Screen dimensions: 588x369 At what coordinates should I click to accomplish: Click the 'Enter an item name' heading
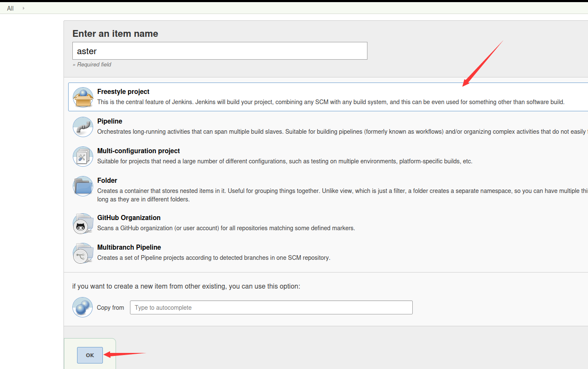[x=115, y=33]
